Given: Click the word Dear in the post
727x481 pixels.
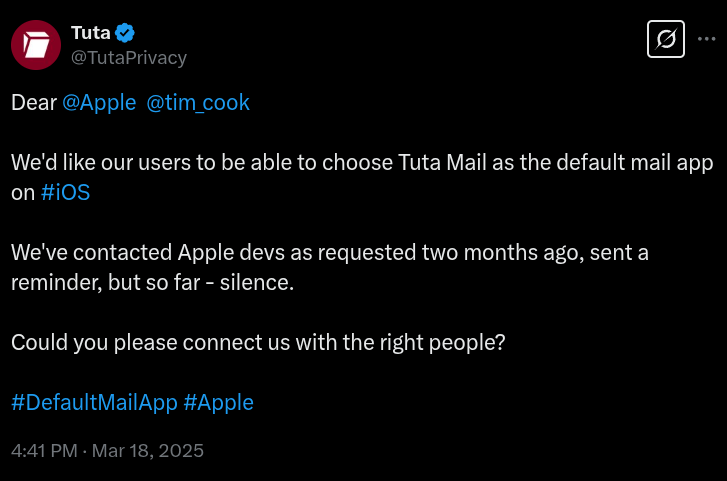Looking at the screenshot, I should tap(34, 103).
